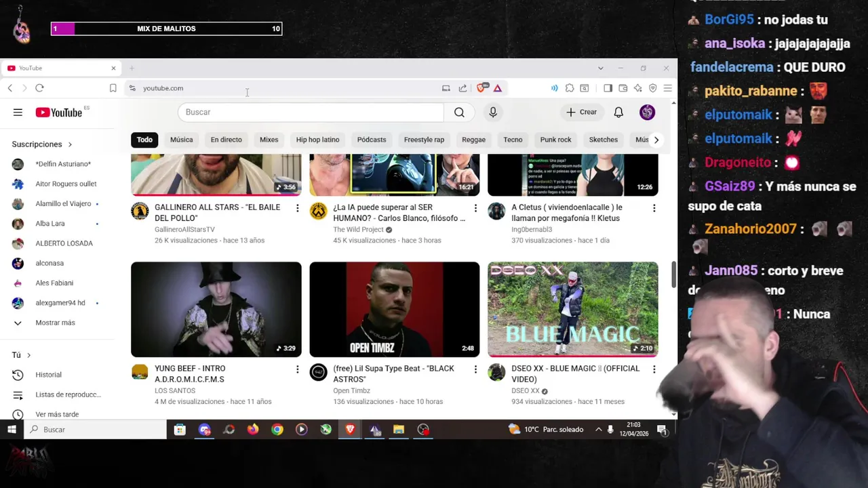Open the browser main menu icon
Screen dimensions: 868x488
pyautogui.click(x=668, y=88)
